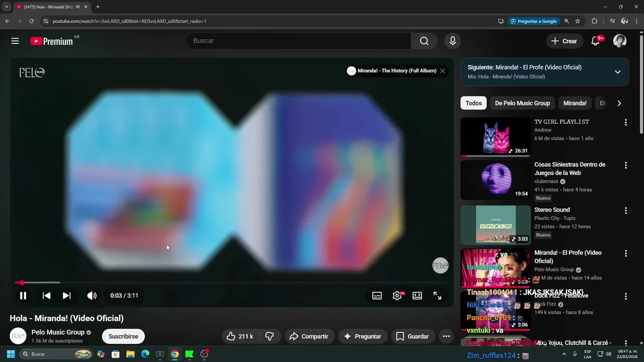Screen dimensions: 644x362
Task: Open more actions ellipsis below video
Action: point(446,336)
